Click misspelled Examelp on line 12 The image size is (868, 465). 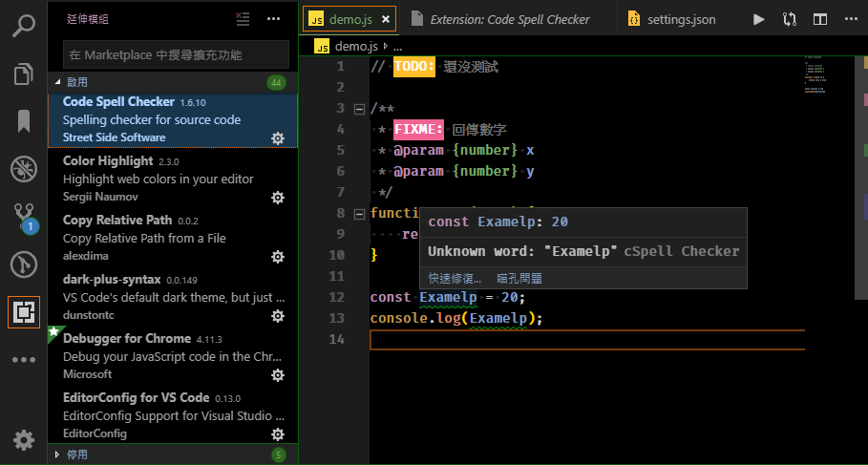[449, 297]
